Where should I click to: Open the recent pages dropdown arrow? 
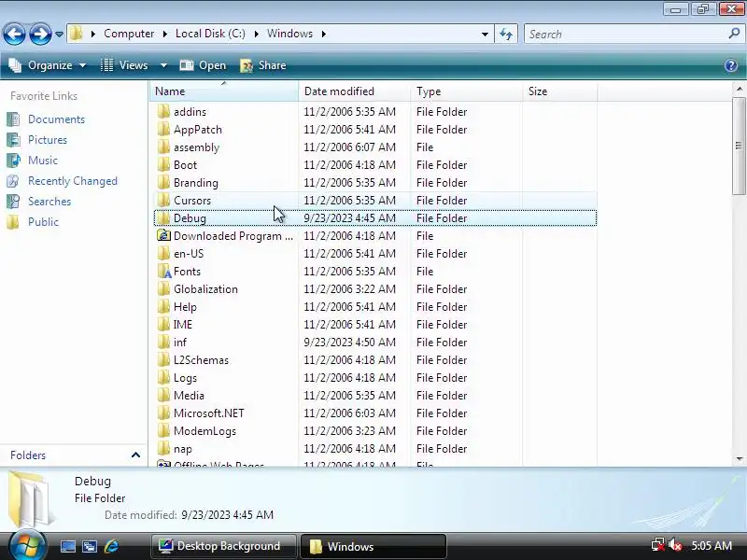tap(59, 35)
